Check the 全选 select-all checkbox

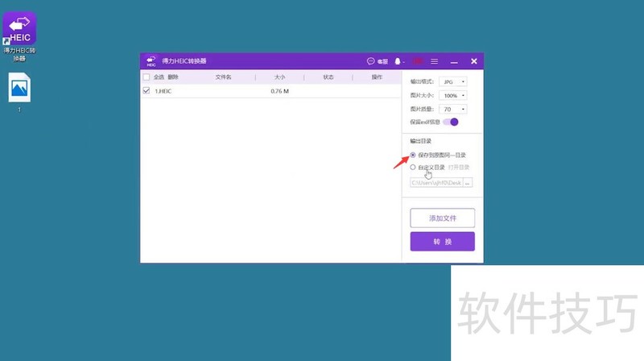tap(146, 77)
